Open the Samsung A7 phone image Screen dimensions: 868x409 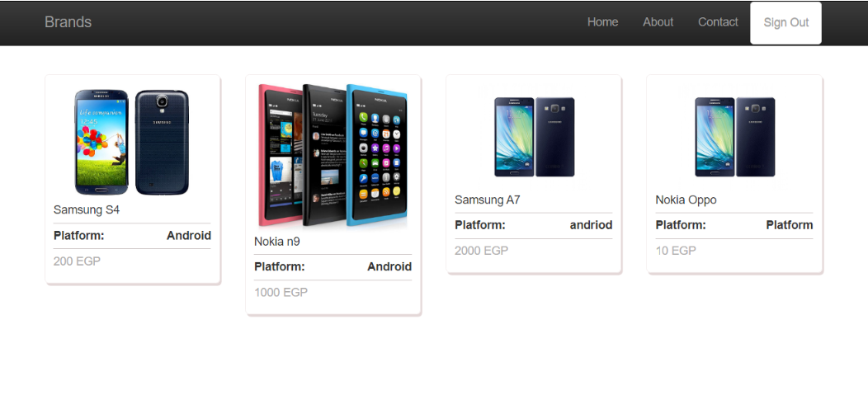534,137
